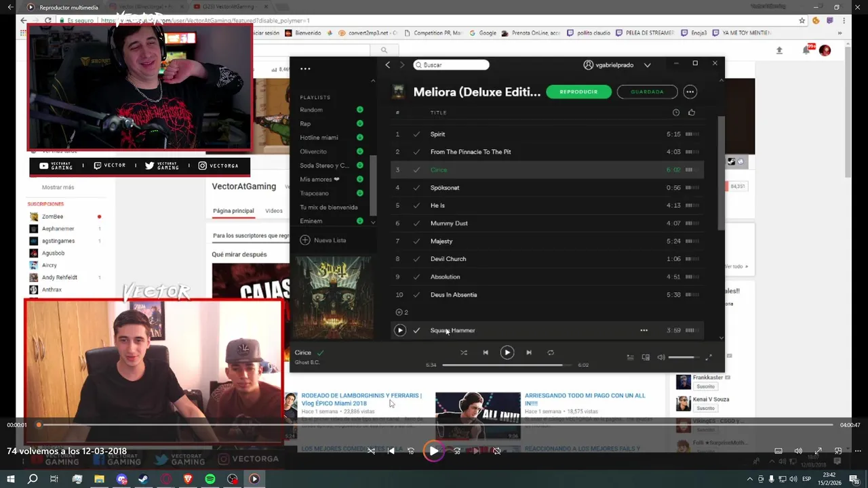Adjust the Spotify volume slider

click(x=684, y=357)
